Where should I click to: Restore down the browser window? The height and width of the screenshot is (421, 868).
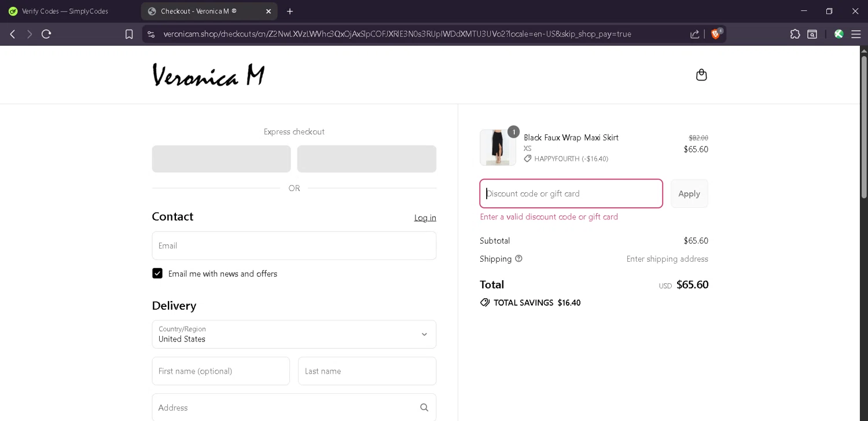829,11
